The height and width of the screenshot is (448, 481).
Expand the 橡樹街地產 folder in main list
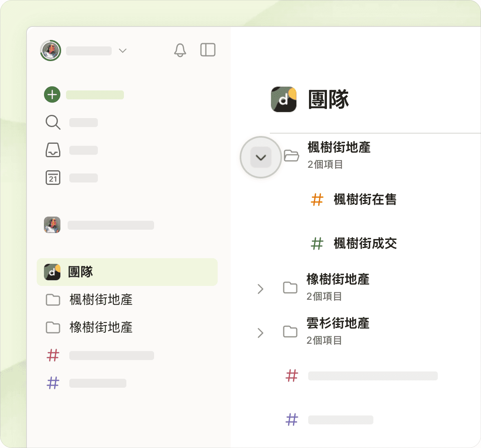click(260, 289)
